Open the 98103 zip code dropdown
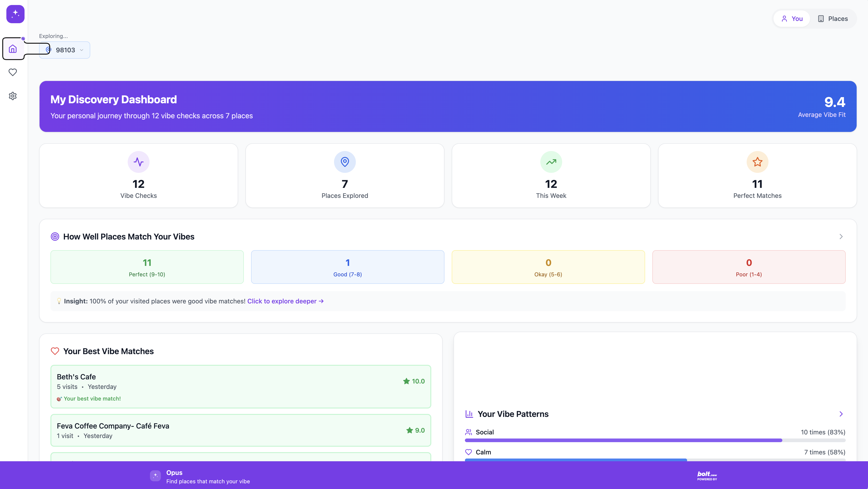The image size is (868, 489). pyautogui.click(x=65, y=50)
